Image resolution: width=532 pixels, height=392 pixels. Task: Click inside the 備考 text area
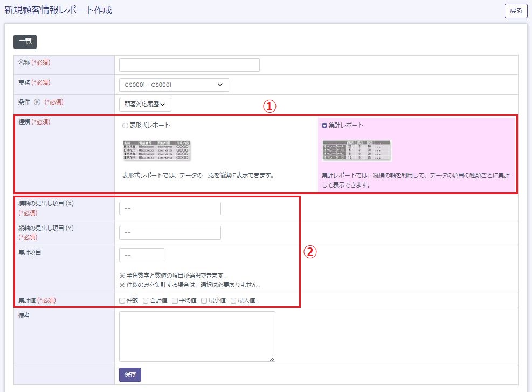[197, 336]
